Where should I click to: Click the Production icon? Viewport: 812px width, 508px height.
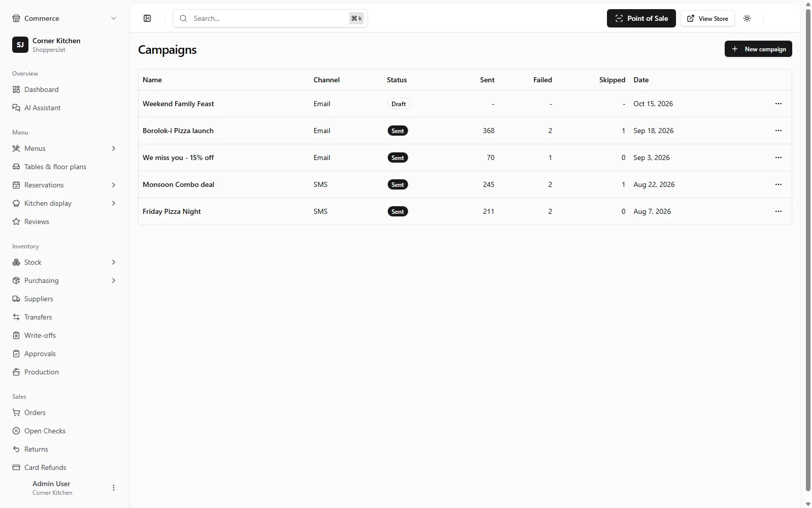[x=16, y=372]
